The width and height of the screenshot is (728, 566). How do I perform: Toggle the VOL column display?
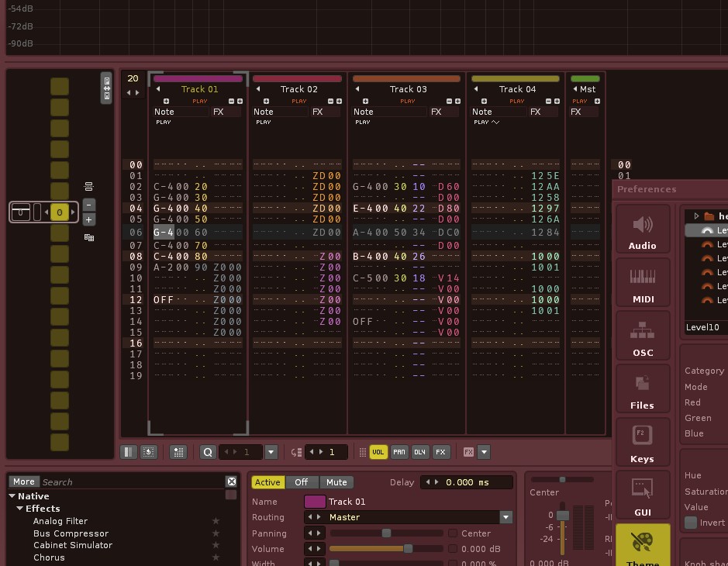(x=378, y=452)
